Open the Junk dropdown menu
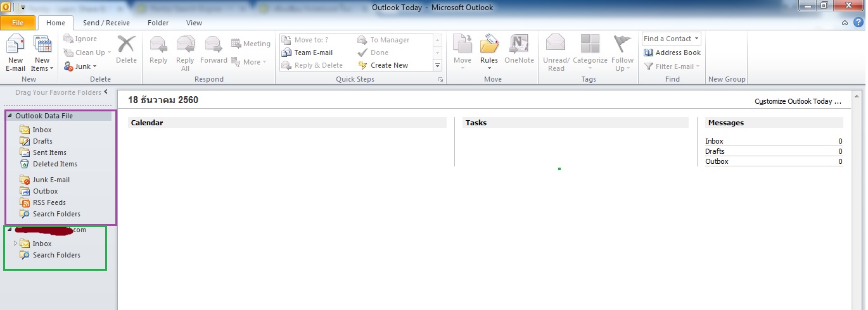This screenshot has width=868, height=310. click(x=80, y=66)
